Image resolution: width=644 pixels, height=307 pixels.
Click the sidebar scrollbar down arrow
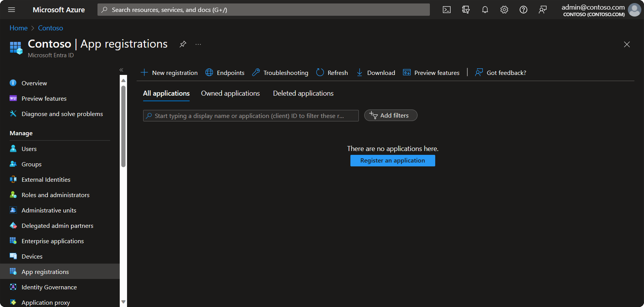(123, 302)
